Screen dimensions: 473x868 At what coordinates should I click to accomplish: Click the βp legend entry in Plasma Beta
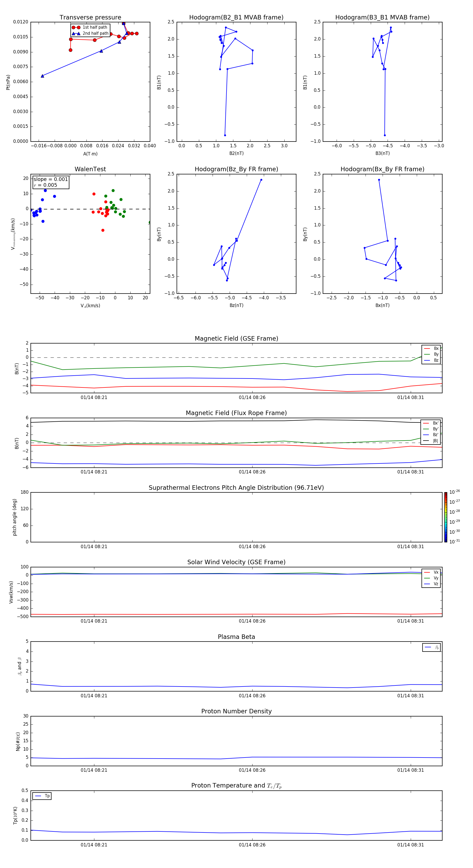[431, 647]
